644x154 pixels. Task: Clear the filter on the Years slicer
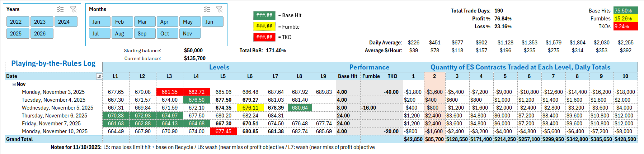(73, 9)
